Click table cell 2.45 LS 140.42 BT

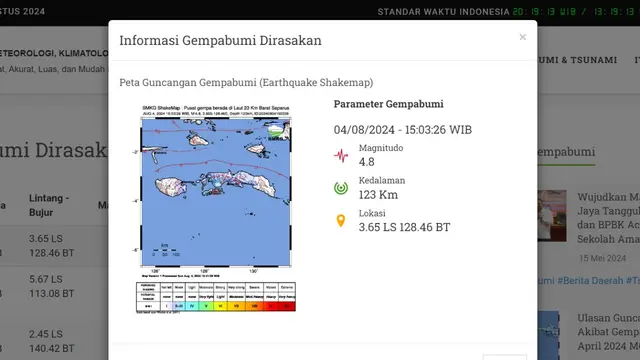point(51,341)
